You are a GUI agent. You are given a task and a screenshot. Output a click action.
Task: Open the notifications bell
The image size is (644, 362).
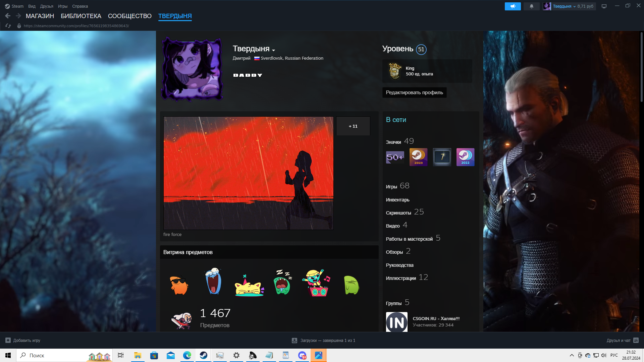tap(532, 6)
